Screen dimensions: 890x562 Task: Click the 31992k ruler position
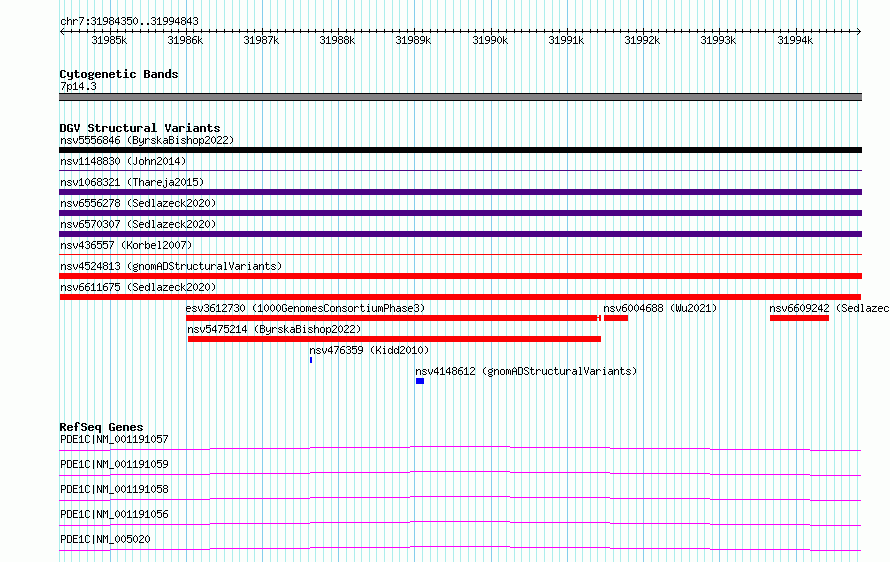point(643,40)
